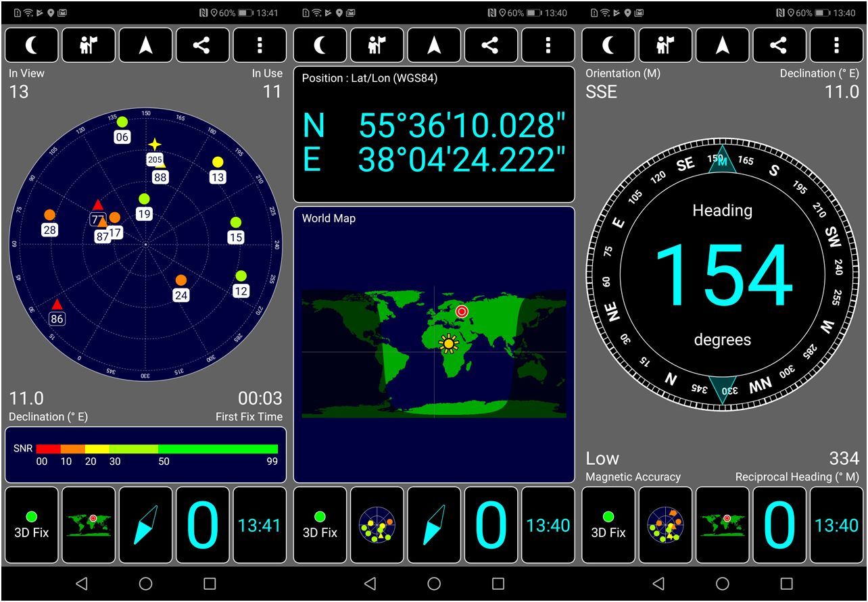Image resolution: width=868 pixels, height=602 pixels.
Task: Select compass needle tile beside 13:41 screen's speed
Action: 145,525
